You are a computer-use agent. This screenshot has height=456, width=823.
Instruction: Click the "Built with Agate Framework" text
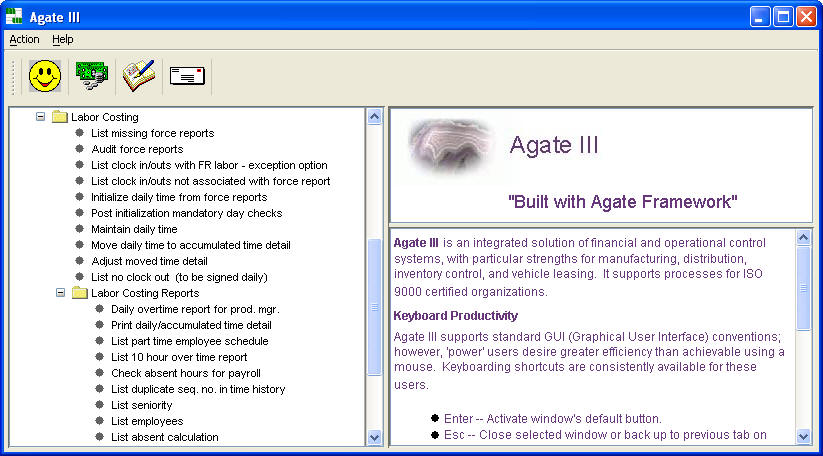click(622, 202)
